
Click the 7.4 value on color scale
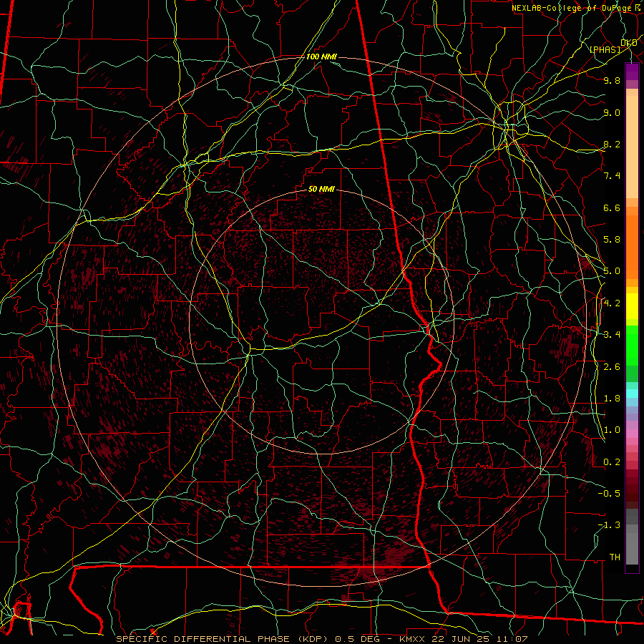click(x=612, y=176)
